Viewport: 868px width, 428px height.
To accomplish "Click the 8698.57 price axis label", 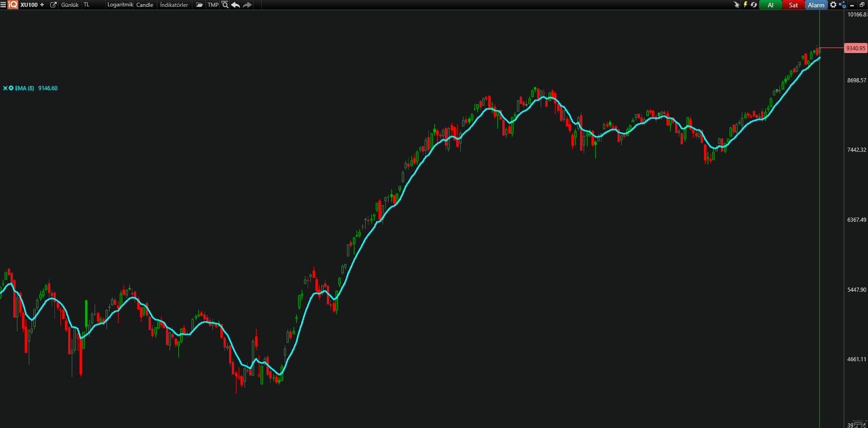I will 857,80.
